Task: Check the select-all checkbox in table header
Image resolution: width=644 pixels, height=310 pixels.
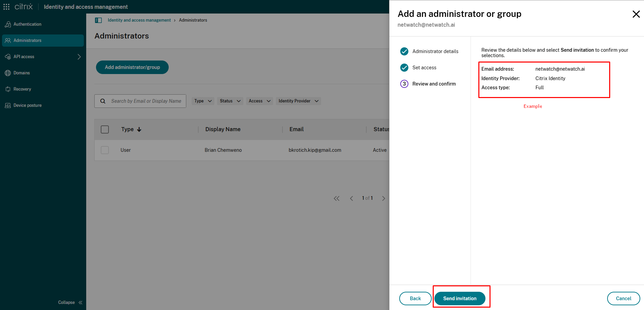Action: click(x=105, y=129)
